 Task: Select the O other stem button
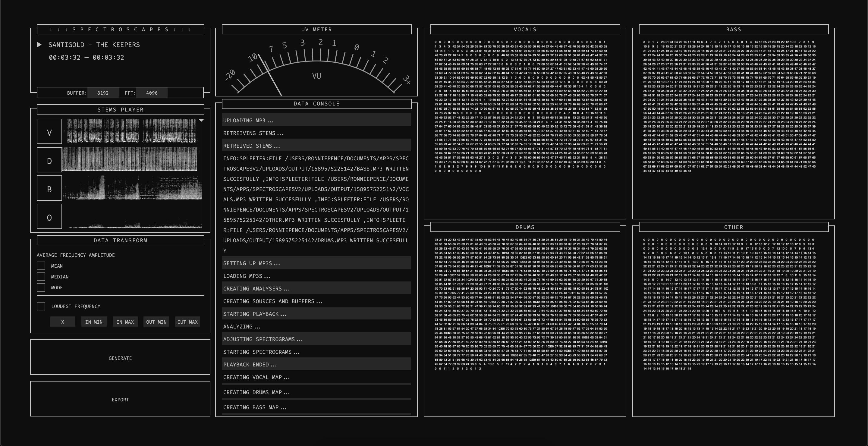[x=49, y=217]
